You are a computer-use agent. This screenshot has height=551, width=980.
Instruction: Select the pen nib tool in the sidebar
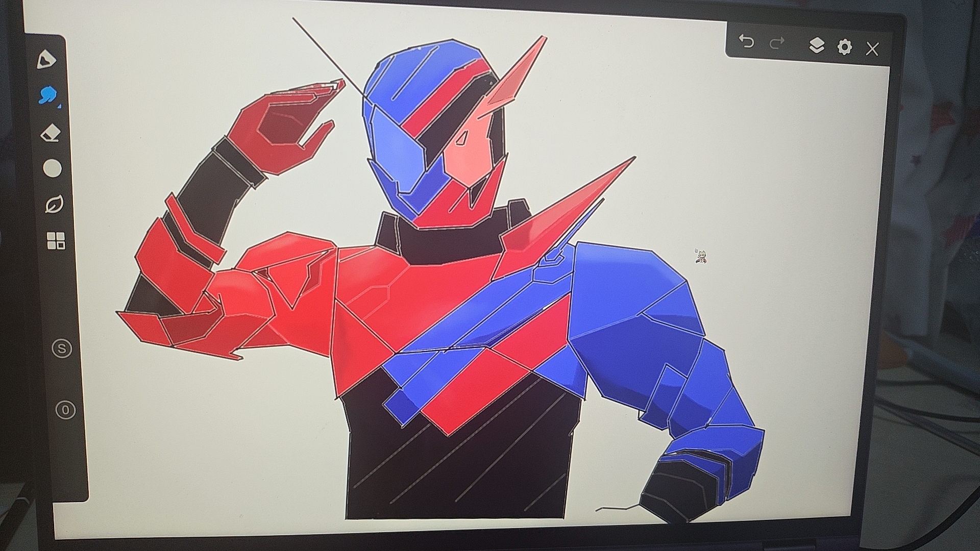point(46,60)
